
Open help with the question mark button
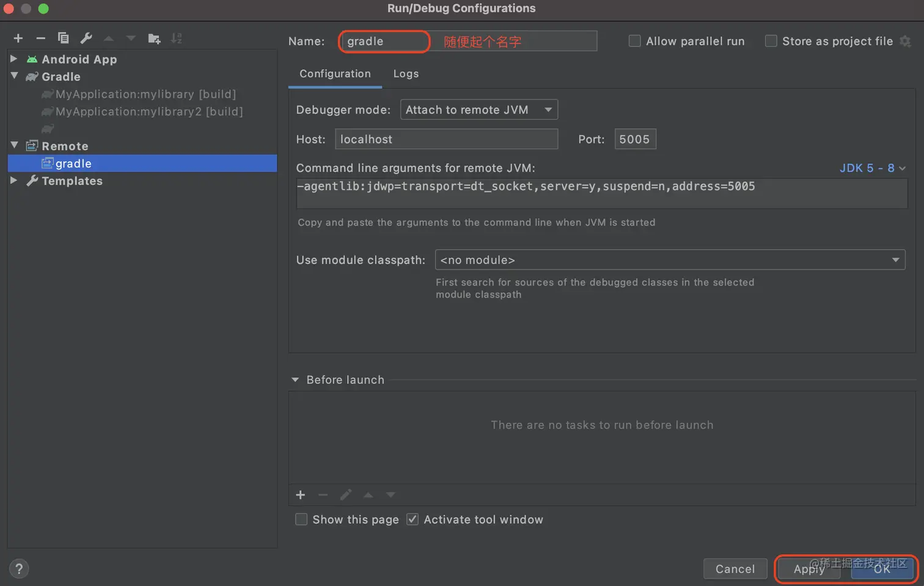19,569
